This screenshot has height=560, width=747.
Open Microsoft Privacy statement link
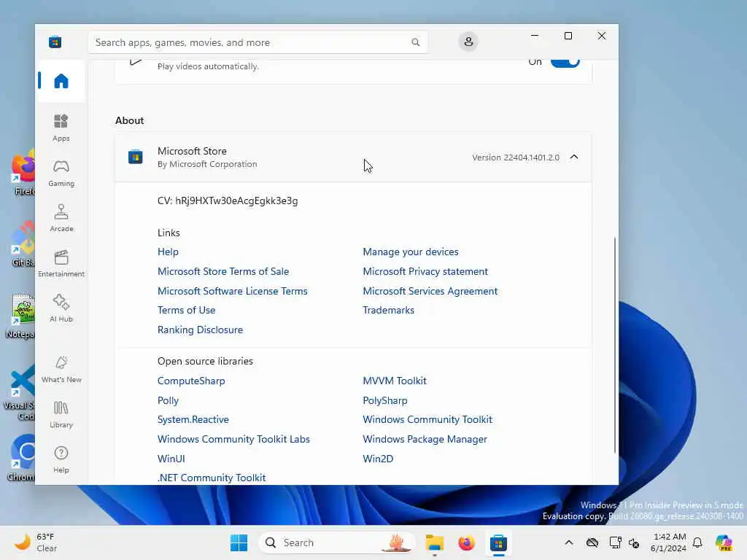425,271
